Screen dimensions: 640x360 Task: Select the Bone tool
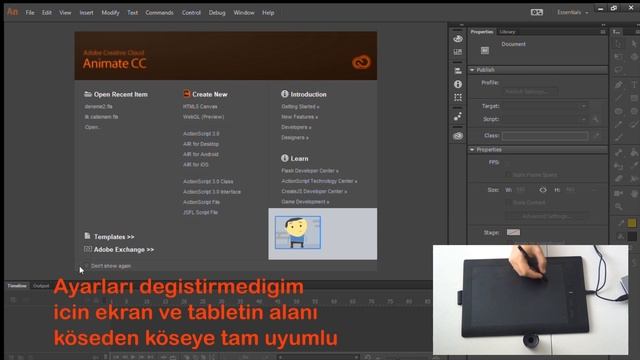pos(619,153)
